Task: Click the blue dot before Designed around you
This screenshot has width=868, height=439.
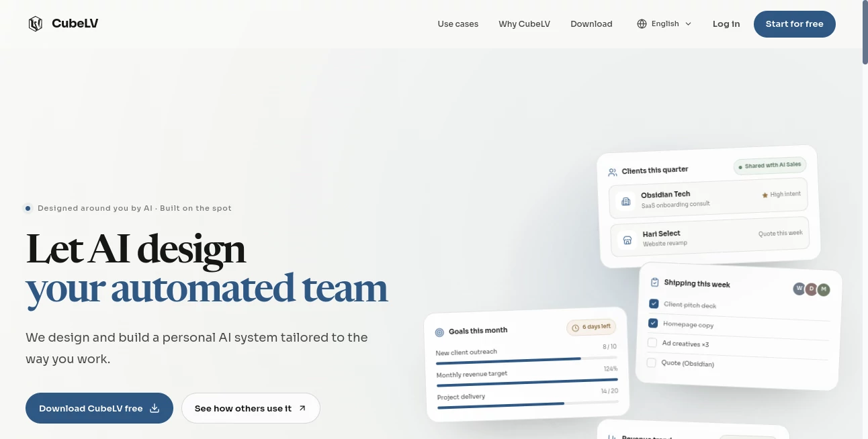Action: tap(28, 208)
